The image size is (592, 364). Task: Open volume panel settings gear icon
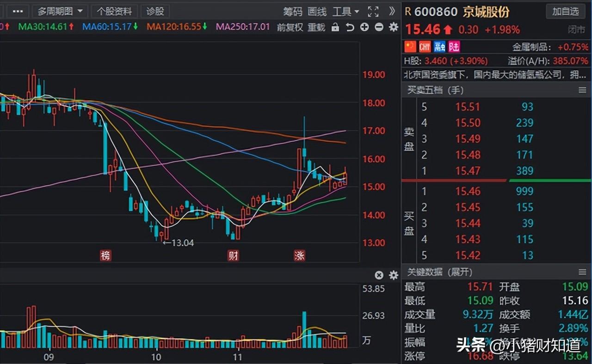(x=394, y=275)
